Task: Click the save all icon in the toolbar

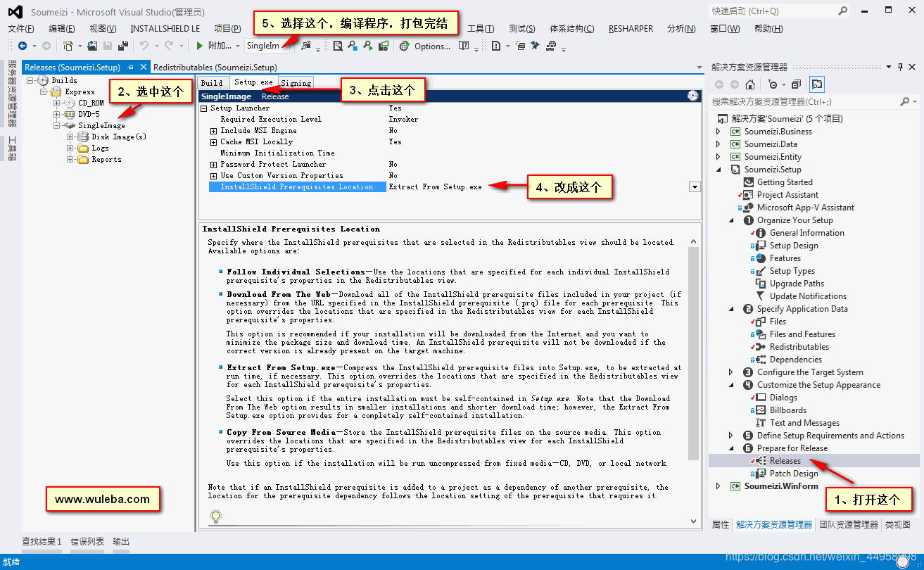Action: [x=123, y=46]
